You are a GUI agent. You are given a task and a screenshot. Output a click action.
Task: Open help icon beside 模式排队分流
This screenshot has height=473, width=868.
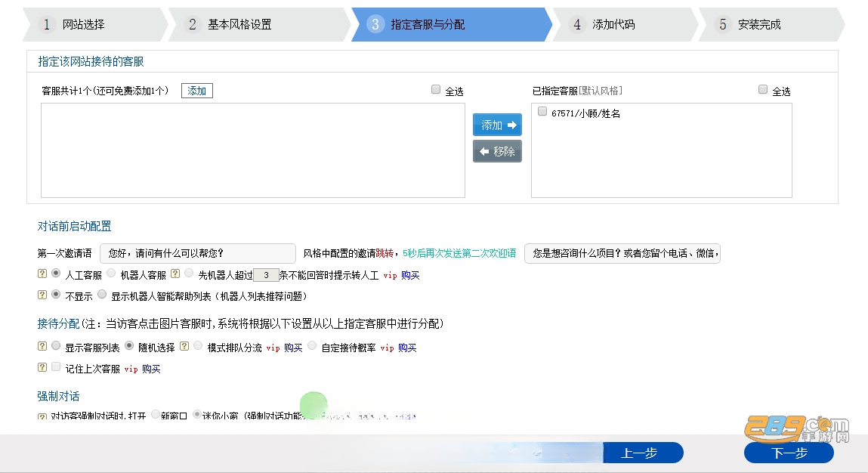pyautogui.click(x=184, y=346)
